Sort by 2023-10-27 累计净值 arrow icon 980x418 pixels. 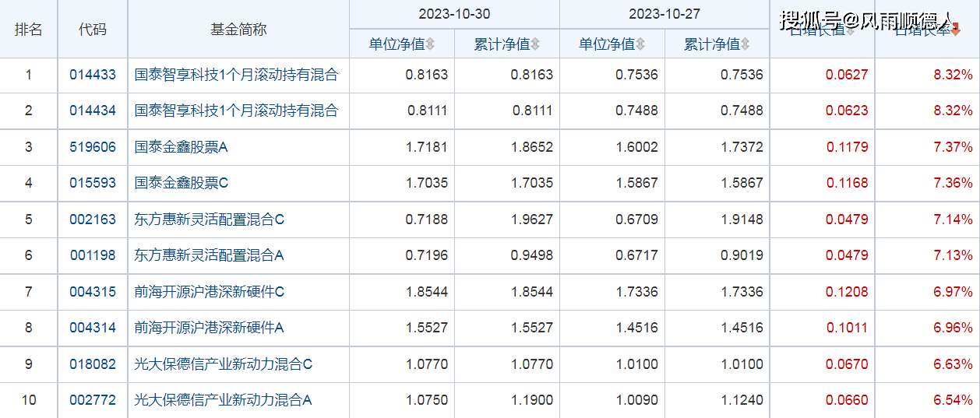pos(745,44)
